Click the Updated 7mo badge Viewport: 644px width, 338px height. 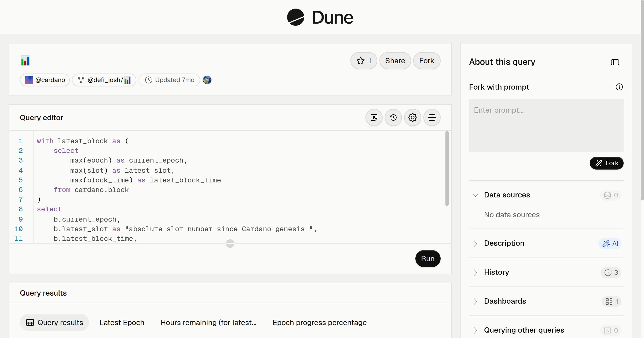[x=169, y=80]
